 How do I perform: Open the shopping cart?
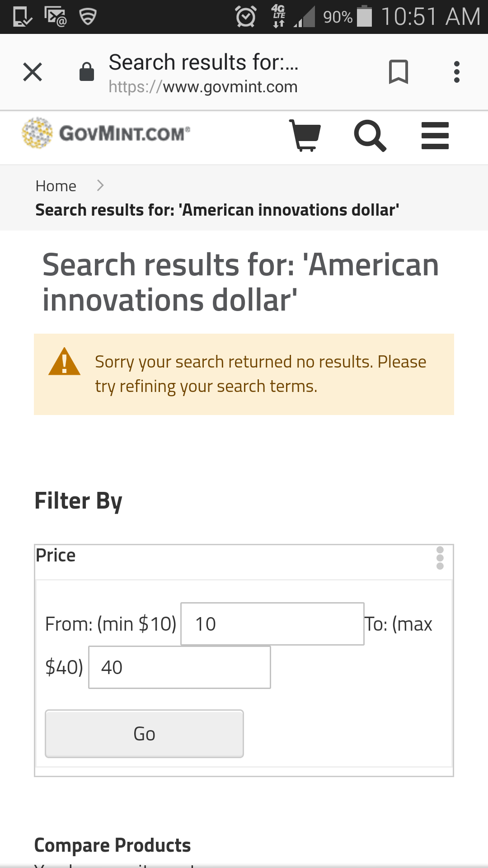pos(305,135)
